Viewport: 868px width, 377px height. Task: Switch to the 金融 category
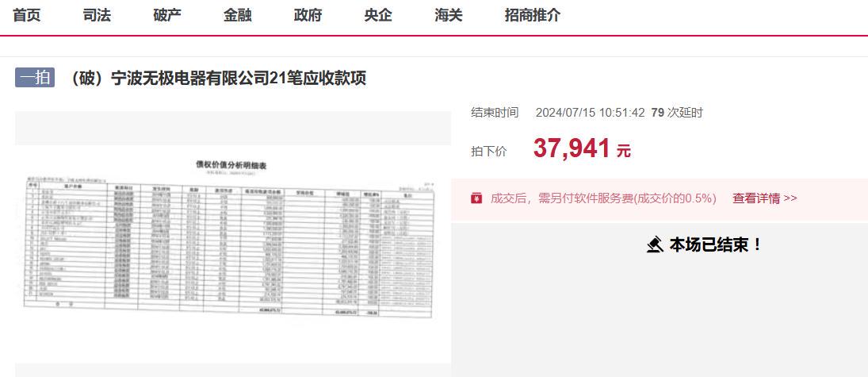pos(238,16)
